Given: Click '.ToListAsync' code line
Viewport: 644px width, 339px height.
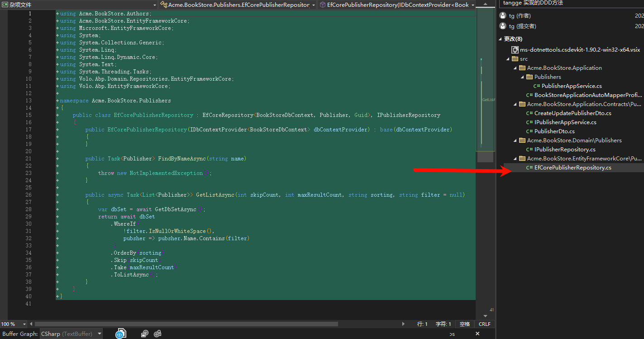Looking at the screenshot, I should click(x=134, y=275).
